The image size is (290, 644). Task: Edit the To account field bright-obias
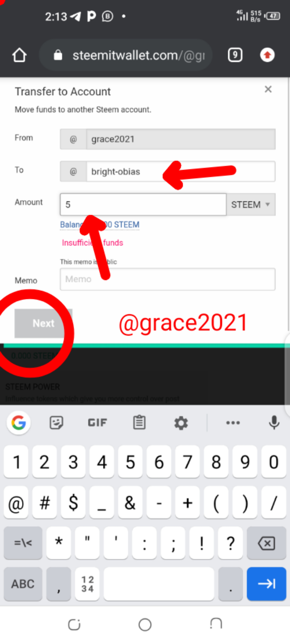(181, 171)
